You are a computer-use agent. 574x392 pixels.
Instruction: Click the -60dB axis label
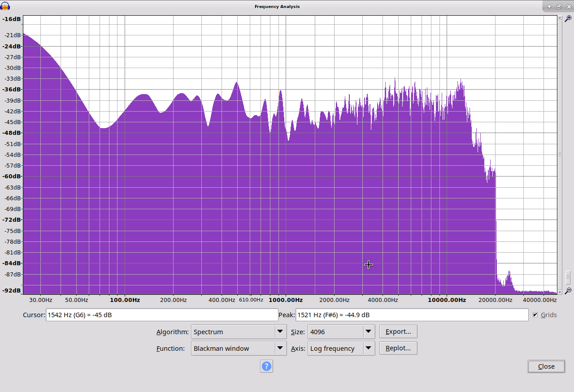[12, 176]
